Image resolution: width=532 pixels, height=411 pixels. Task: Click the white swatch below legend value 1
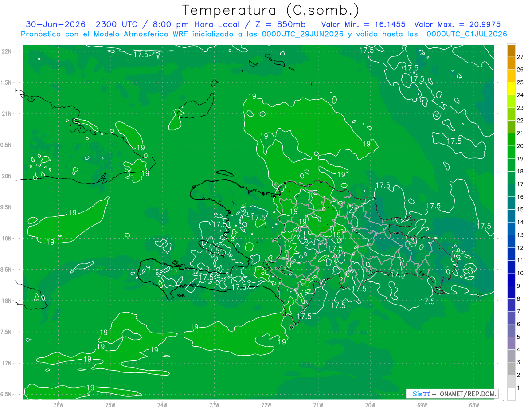(x=511, y=394)
